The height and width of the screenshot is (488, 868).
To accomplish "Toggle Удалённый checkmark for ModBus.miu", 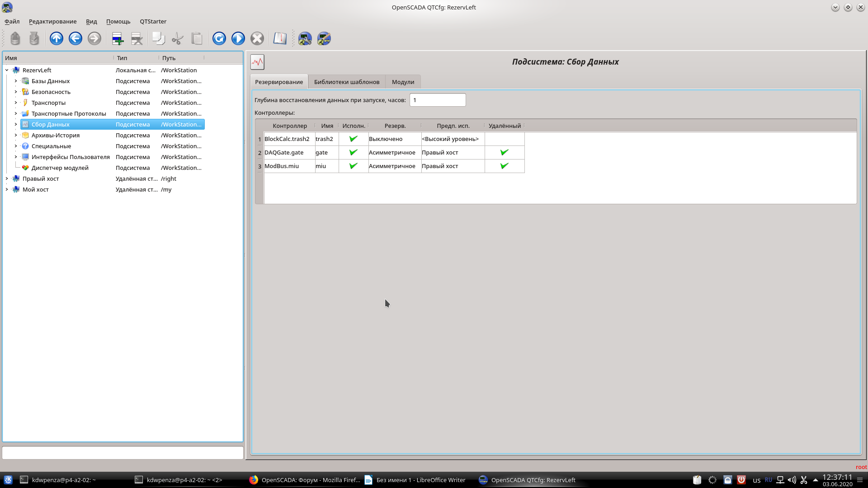I will click(505, 166).
